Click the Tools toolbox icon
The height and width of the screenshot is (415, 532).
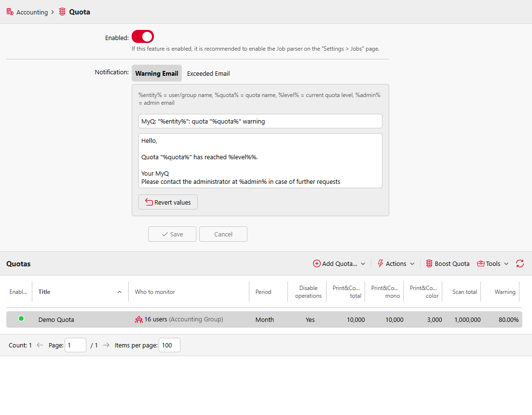coord(481,263)
